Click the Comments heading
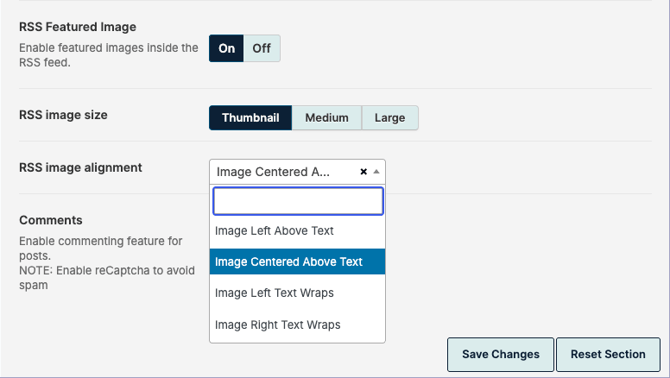The image size is (670, 378). (51, 220)
